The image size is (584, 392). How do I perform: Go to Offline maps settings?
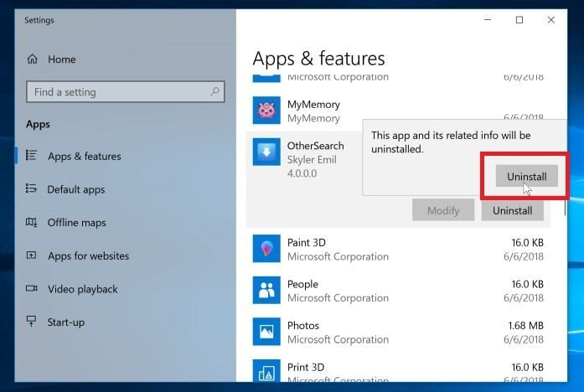coord(76,223)
